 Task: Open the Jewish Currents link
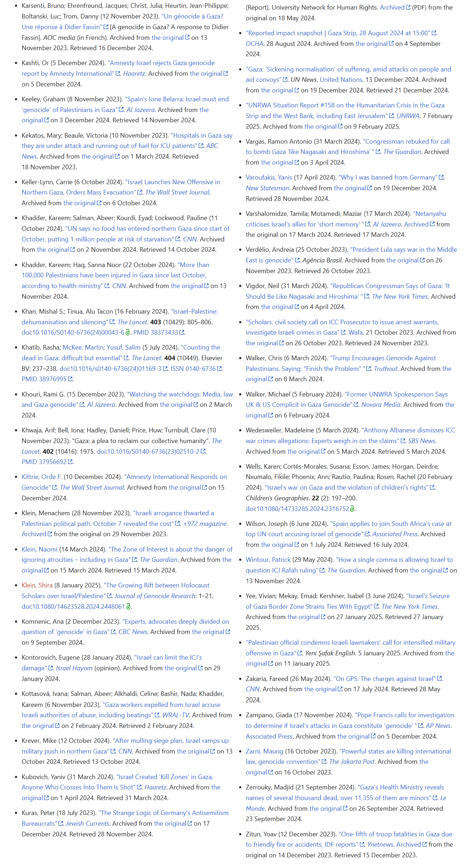(x=88, y=824)
